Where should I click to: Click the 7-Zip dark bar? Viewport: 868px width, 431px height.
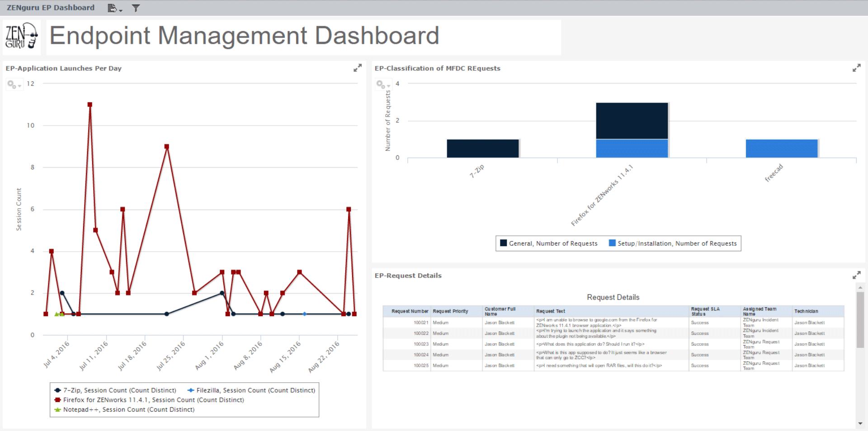(483, 148)
